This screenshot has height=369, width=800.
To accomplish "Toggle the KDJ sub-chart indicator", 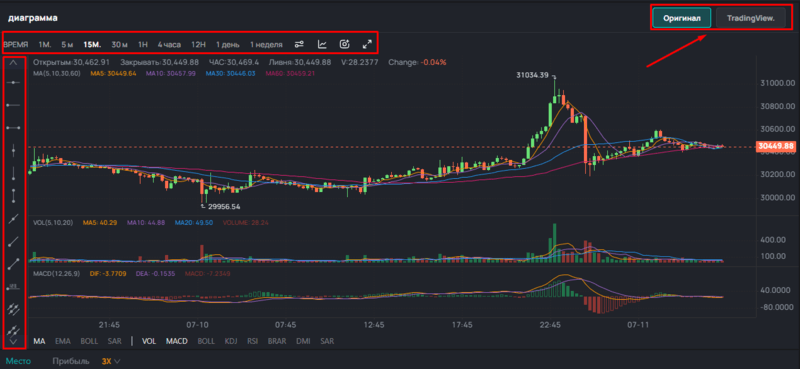I will pos(231,341).
